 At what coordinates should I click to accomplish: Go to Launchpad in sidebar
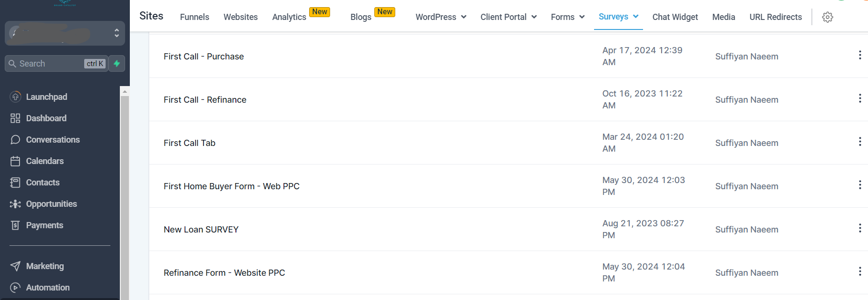point(47,97)
